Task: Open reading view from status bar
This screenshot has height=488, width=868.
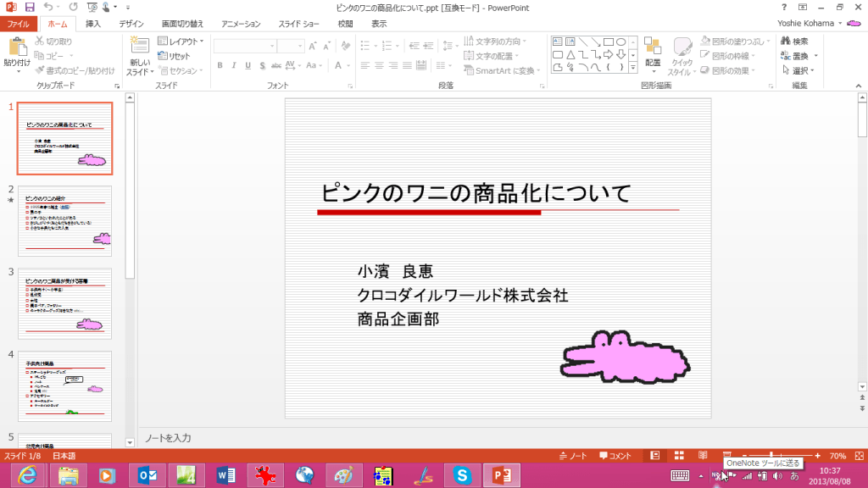Action: click(x=703, y=456)
